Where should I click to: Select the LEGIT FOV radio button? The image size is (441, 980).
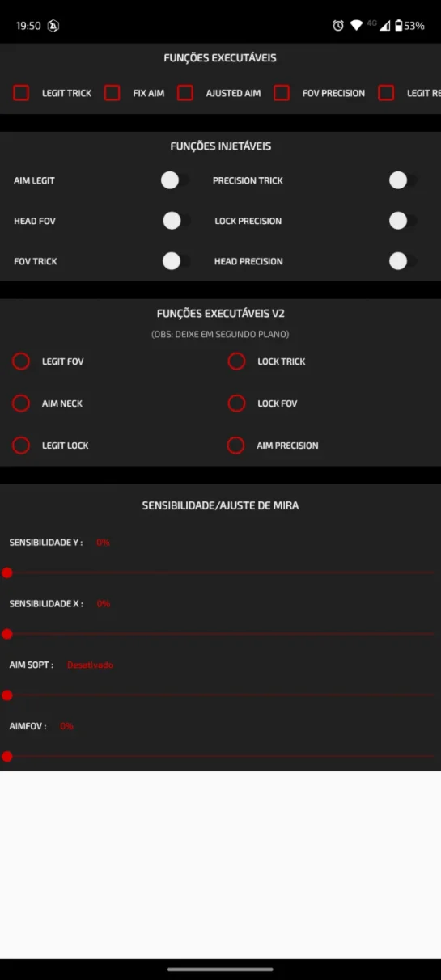click(21, 361)
